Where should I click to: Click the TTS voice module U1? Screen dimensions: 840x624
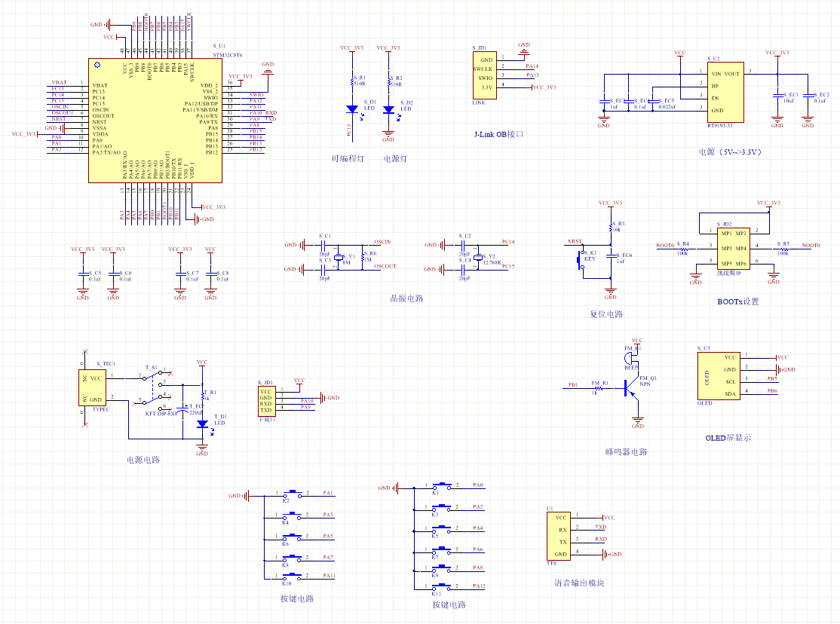(x=559, y=536)
